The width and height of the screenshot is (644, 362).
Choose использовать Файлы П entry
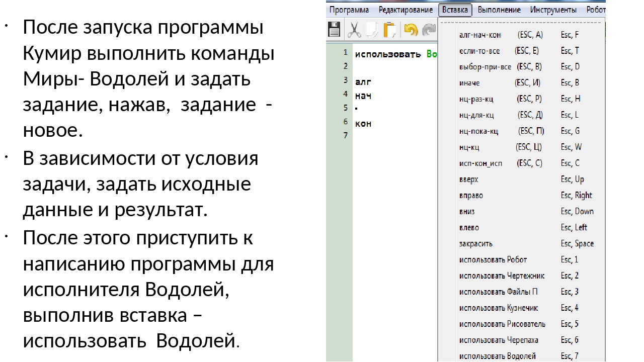pos(522,292)
